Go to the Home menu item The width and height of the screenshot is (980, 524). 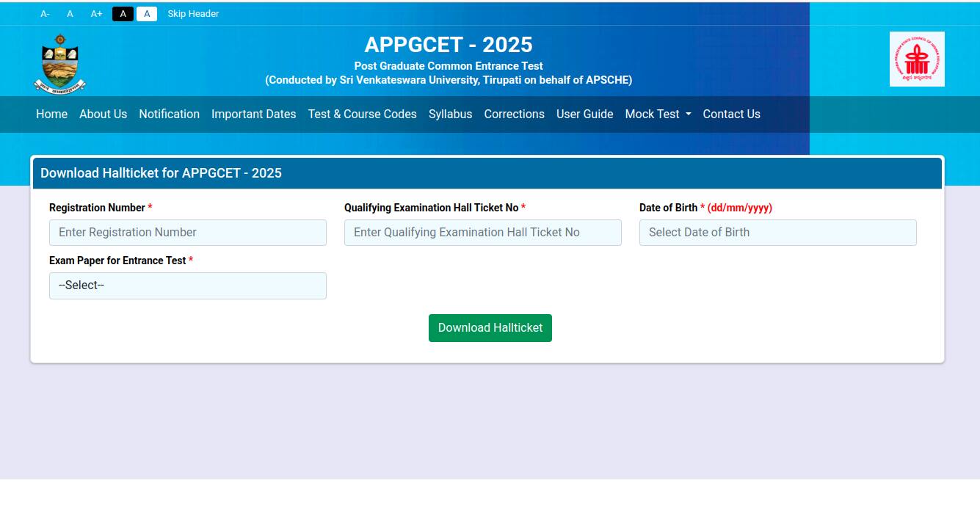click(x=51, y=114)
